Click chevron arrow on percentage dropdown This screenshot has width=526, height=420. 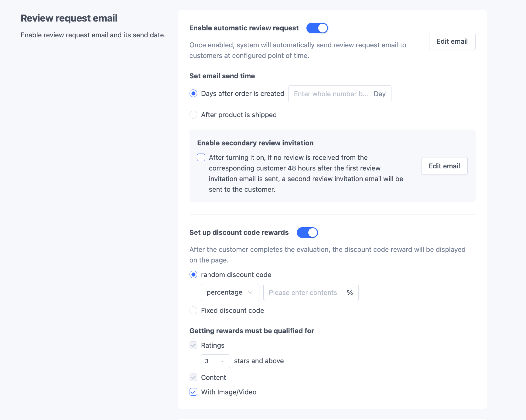pyautogui.click(x=250, y=292)
